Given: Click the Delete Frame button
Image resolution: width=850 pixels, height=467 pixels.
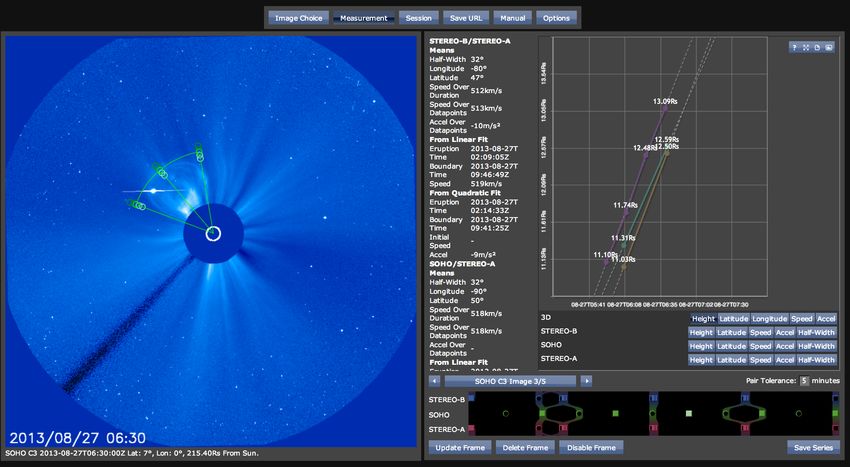Looking at the screenshot, I should point(525,447).
